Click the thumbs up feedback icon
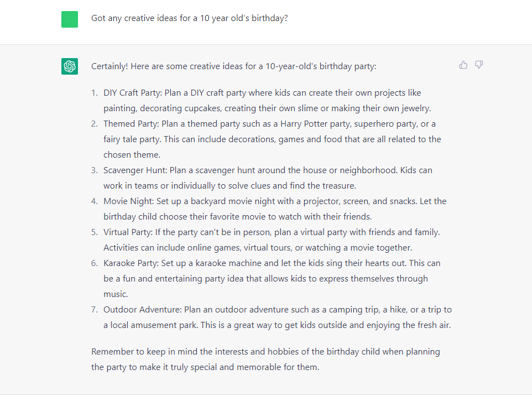 coord(463,65)
